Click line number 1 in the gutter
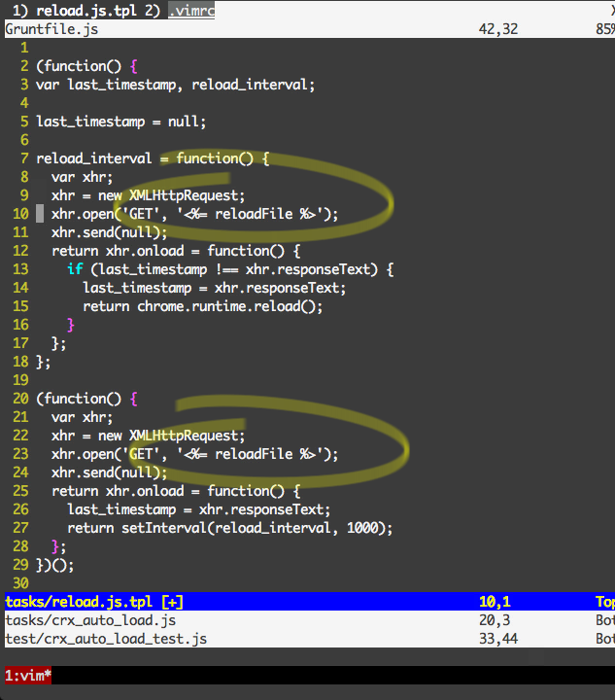Image resolution: width=615 pixels, height=700 pixels. click(x=24, y=48)
